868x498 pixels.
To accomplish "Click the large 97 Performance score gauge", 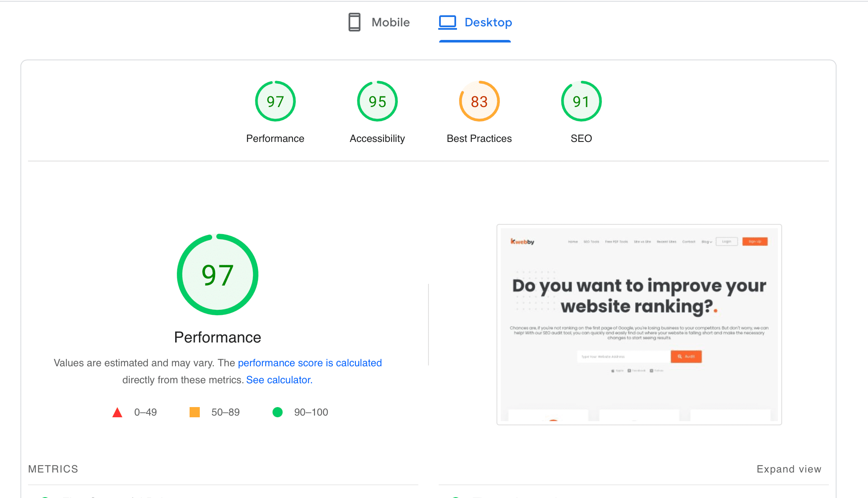I will click(218, 274).
